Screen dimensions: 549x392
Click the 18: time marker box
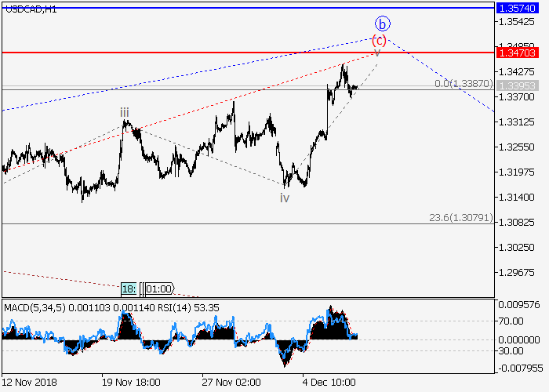pyautogui.click(x=129, y=289)
